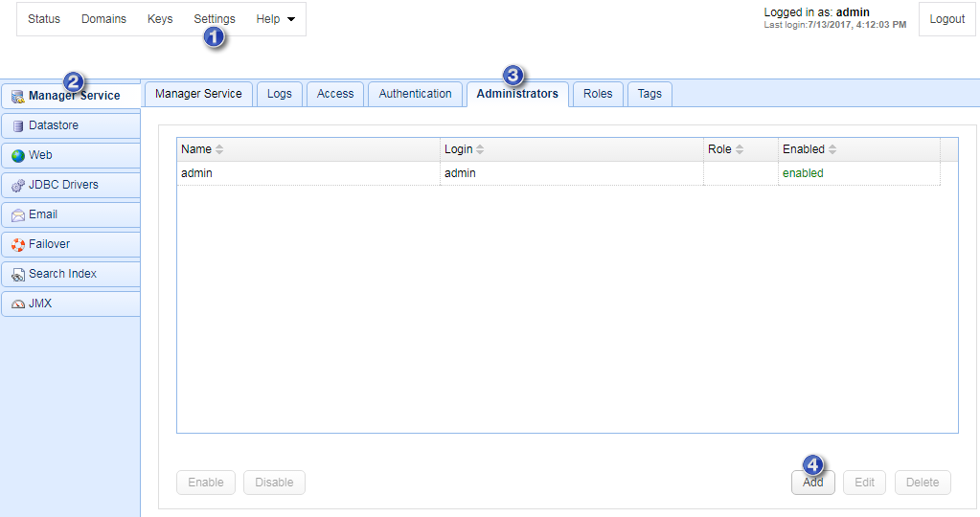Expand the Help dropdown menu
This screenshot has width=980, height=517.
coord(275,19)
